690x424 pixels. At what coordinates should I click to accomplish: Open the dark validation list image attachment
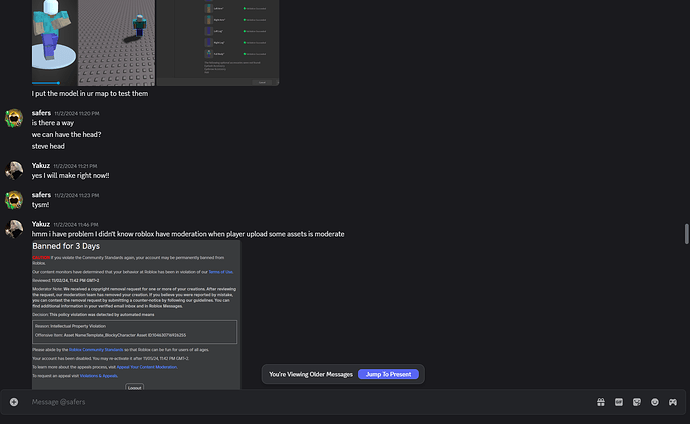point(218,42)
